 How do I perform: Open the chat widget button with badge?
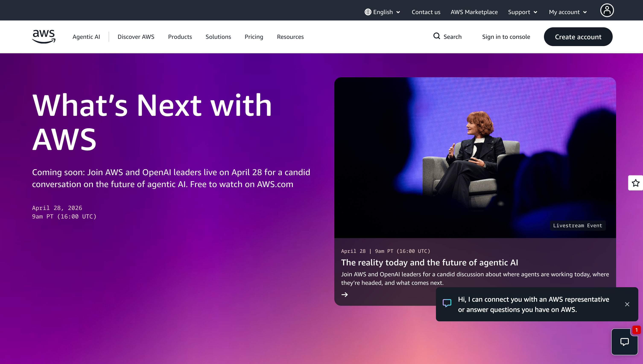624,342
